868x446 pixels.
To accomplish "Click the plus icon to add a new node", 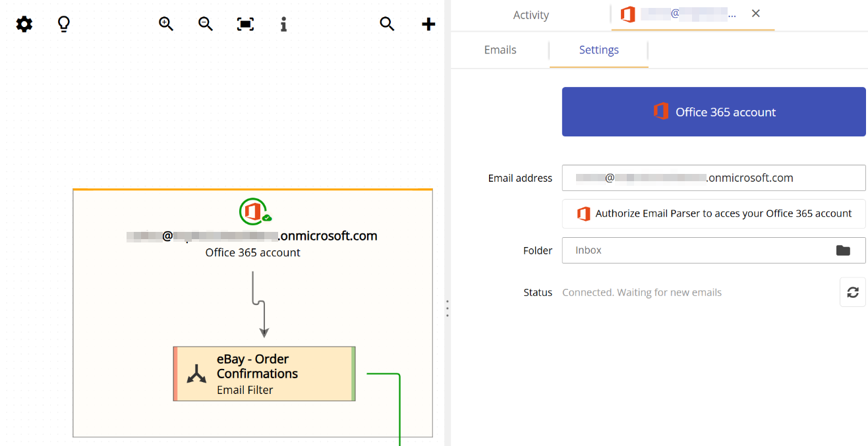I will 428,24.
